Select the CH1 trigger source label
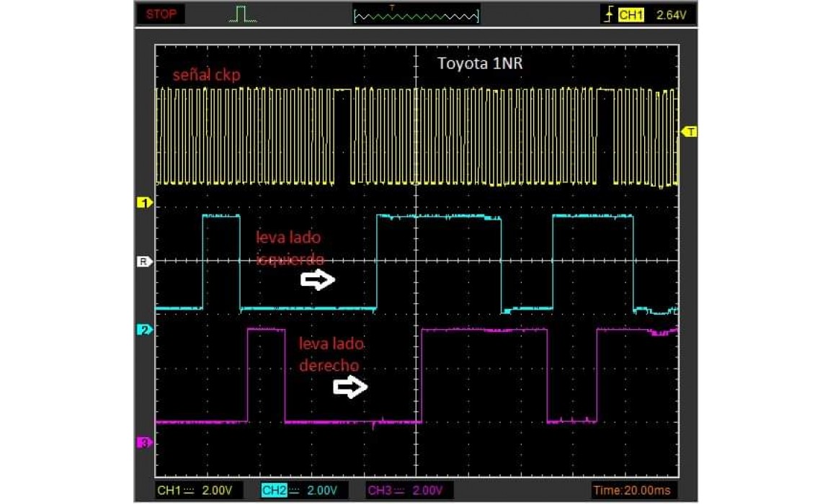833x504 pixels. click(631, 15)
